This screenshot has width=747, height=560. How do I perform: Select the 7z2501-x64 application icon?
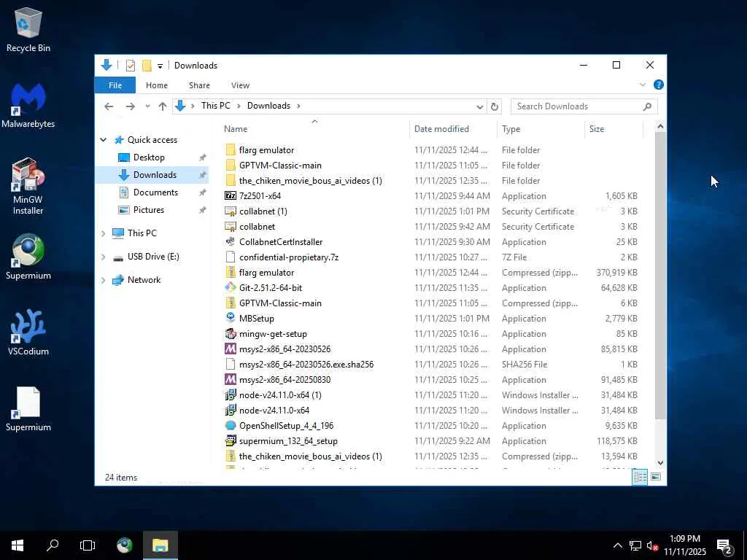(230, 195)
